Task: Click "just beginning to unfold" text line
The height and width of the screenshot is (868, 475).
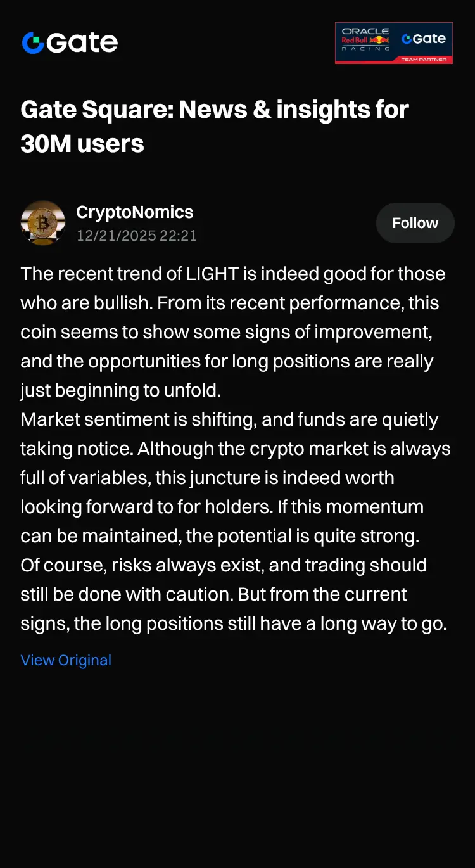Action: coord(120,390)
